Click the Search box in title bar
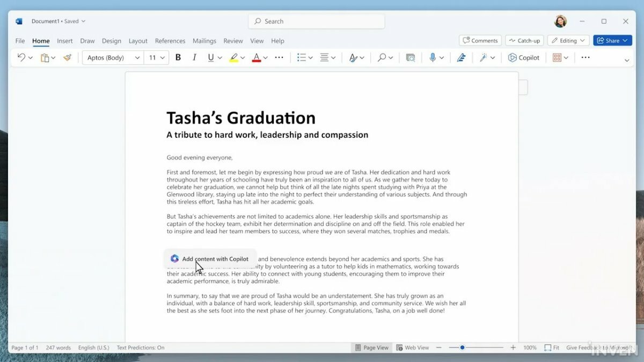 click(x=317, y=21)
